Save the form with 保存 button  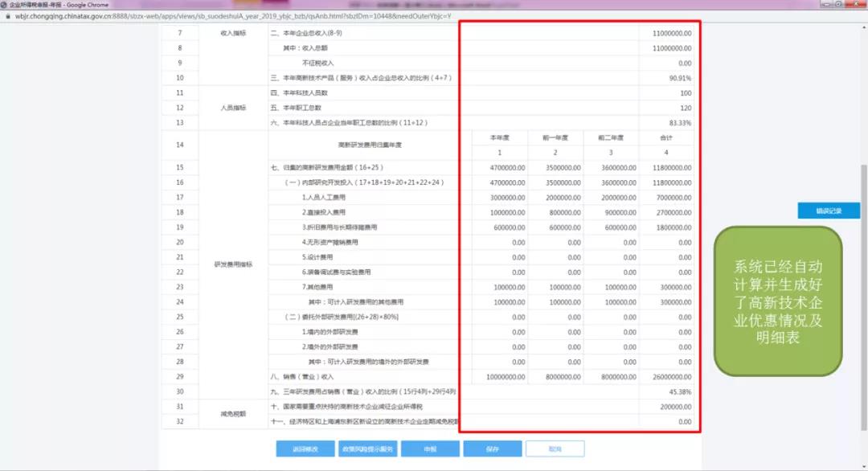(x=492, y=448)
